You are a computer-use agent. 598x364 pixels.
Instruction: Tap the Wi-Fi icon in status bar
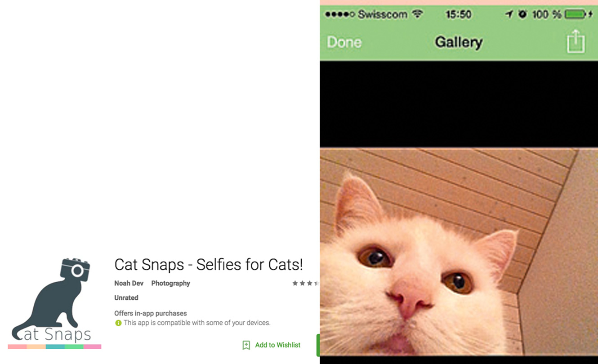pyautogui.click(x=418, y=14)
